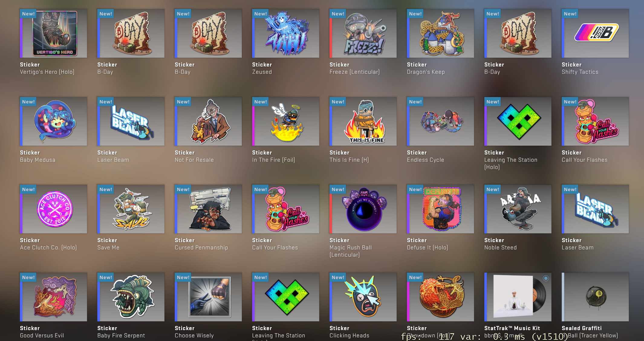
Task: Select Leaving The Station sticker beside Endless Cycle
Action: 518,121
